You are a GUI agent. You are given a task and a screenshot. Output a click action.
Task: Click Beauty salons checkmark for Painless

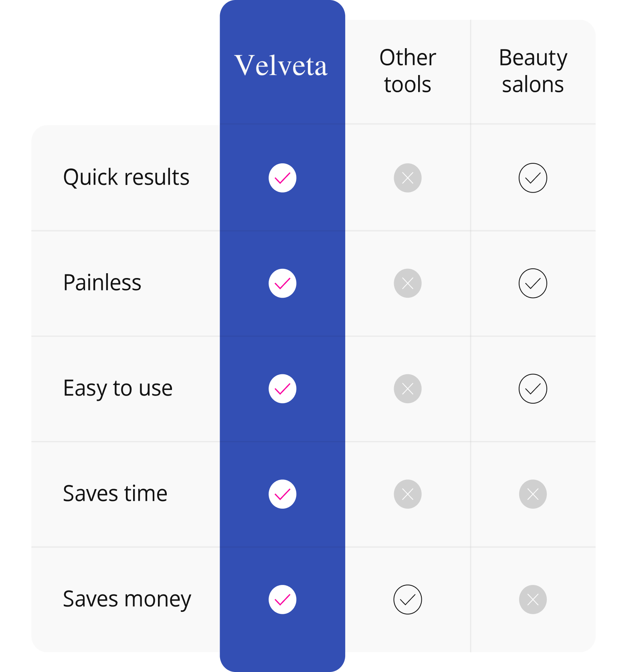[532, 283]
